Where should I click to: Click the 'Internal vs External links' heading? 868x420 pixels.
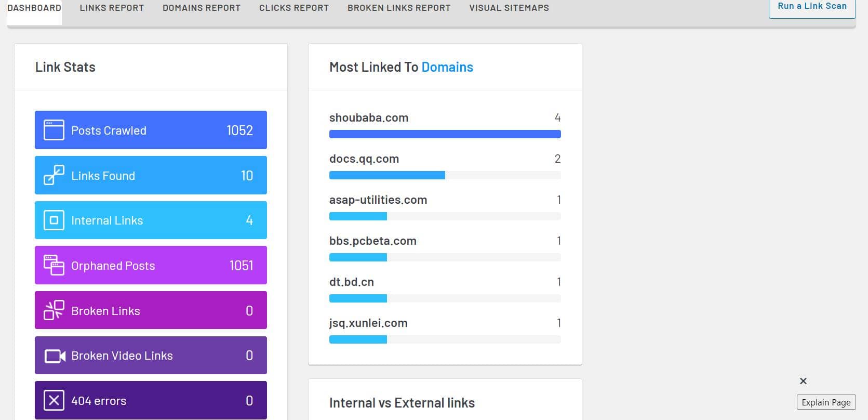point(402,403)
